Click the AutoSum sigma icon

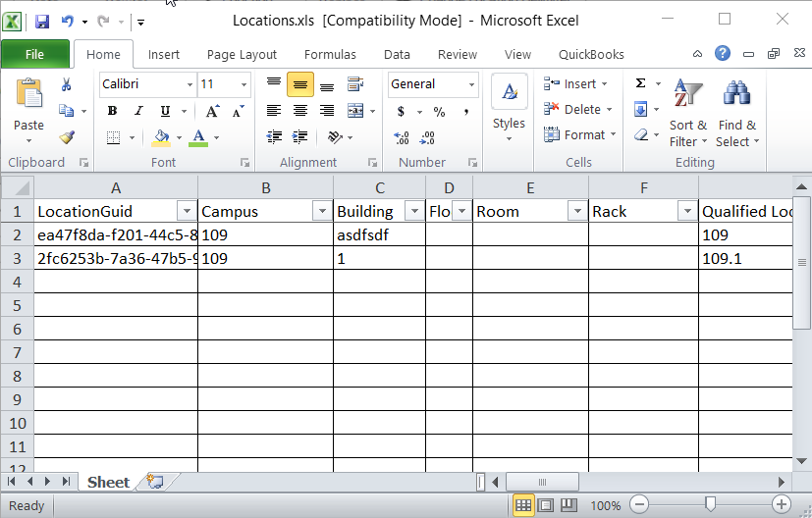[x=640, y=83]
